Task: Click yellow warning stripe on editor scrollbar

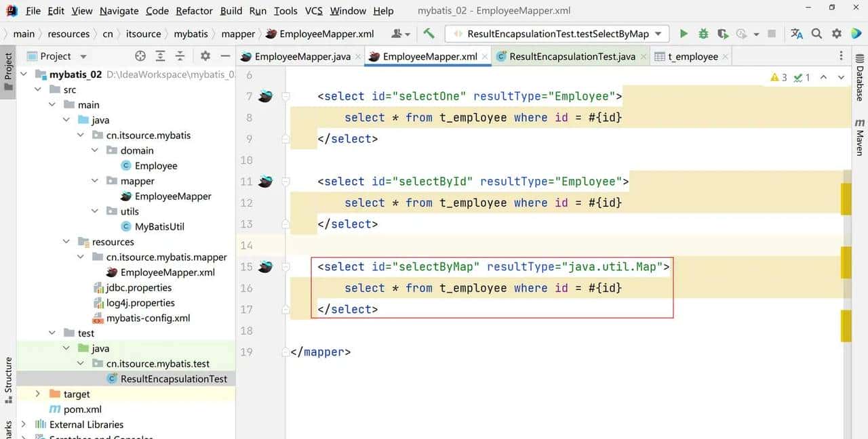Action: [846, 199]
